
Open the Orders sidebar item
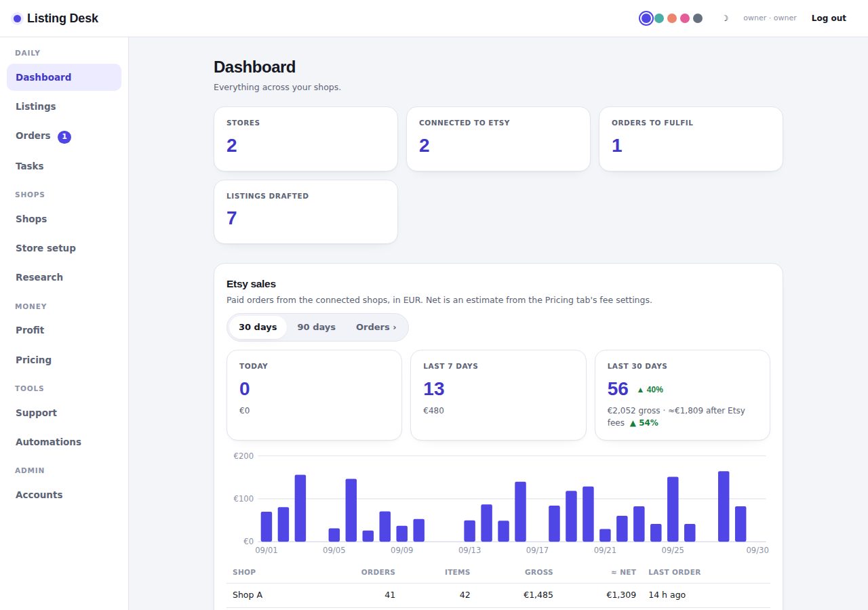pos(64,136)
